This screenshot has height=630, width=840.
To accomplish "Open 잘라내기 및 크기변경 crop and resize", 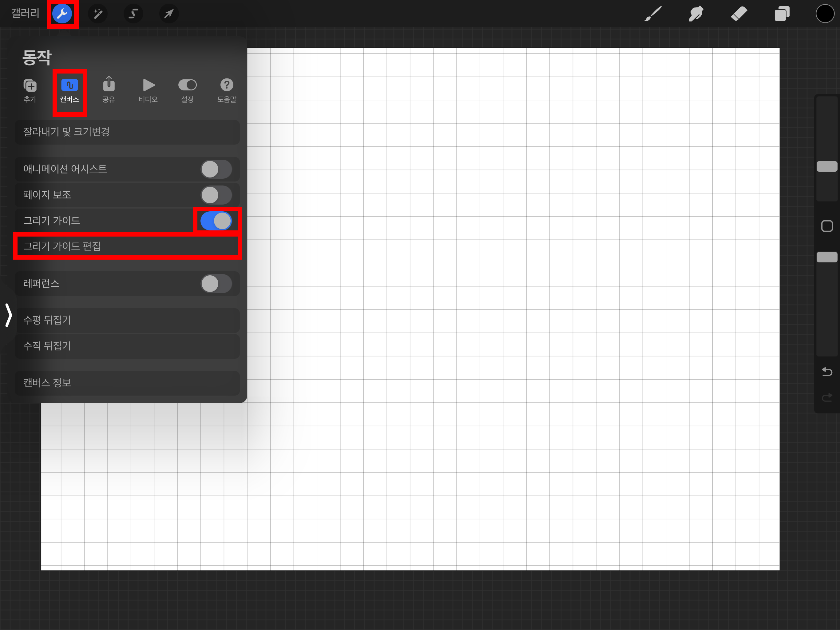I will (x=127, y=132).
